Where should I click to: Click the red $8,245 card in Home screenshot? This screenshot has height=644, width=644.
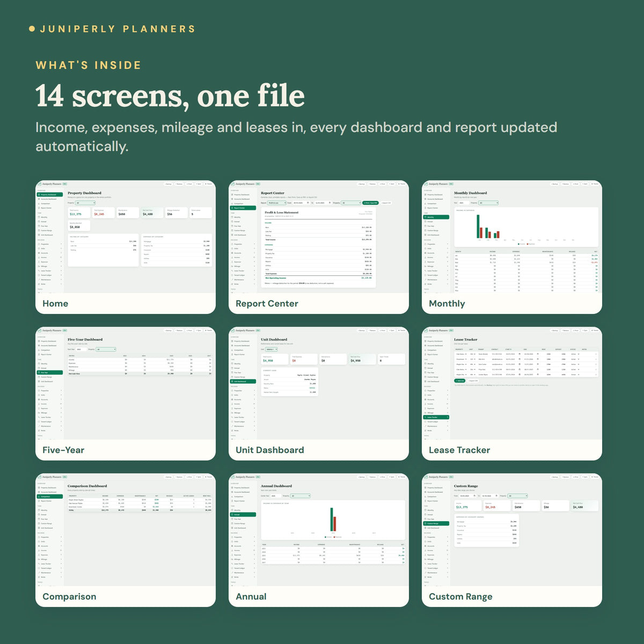(104, 213)
